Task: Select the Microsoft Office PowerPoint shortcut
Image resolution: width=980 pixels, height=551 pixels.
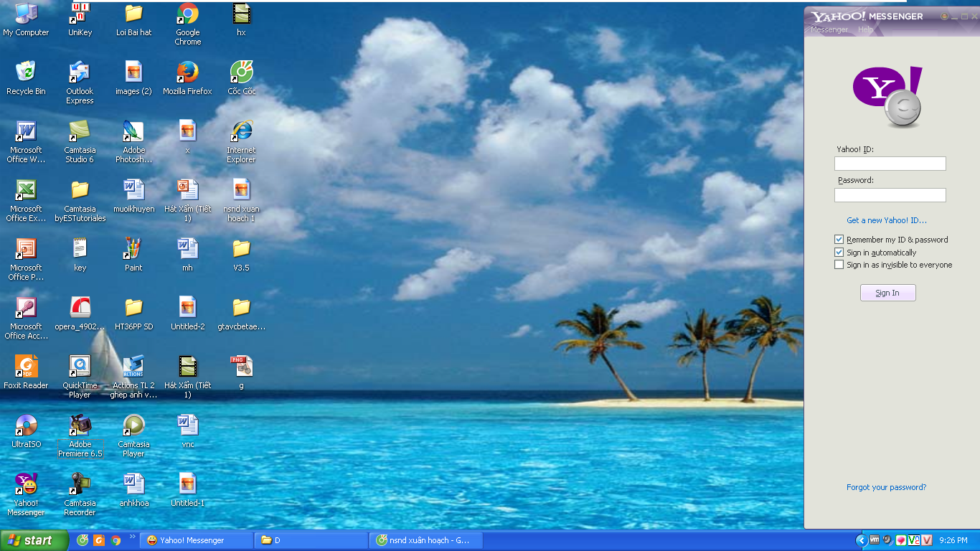Action: tap(27, 260)
